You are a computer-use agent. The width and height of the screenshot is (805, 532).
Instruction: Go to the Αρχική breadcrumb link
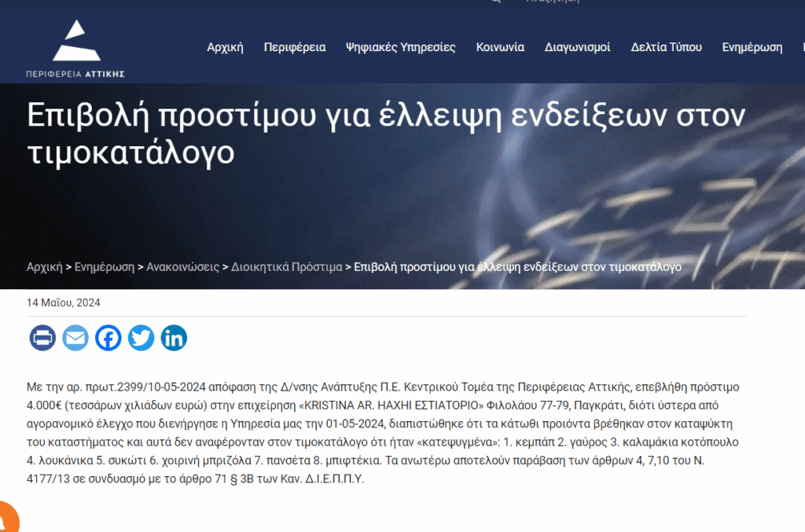pos(44,266)
